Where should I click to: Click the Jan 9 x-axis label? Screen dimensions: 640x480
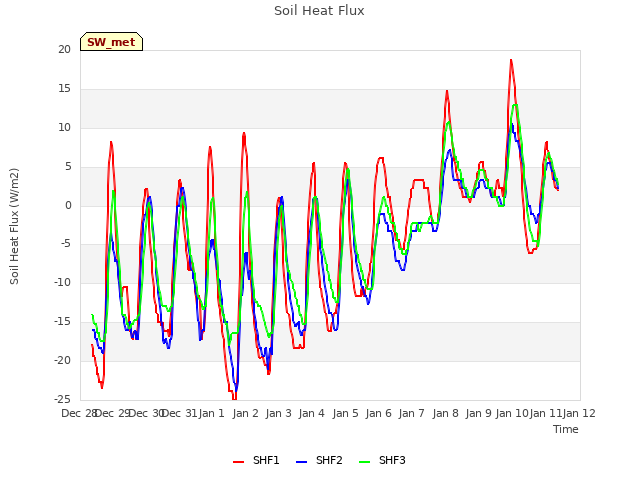(478, 413)
